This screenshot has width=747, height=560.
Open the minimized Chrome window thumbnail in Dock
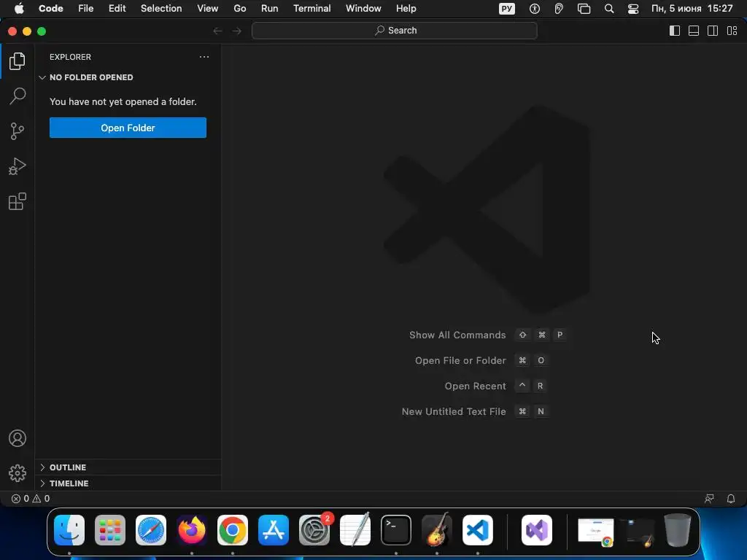click(x=596, y=532)
